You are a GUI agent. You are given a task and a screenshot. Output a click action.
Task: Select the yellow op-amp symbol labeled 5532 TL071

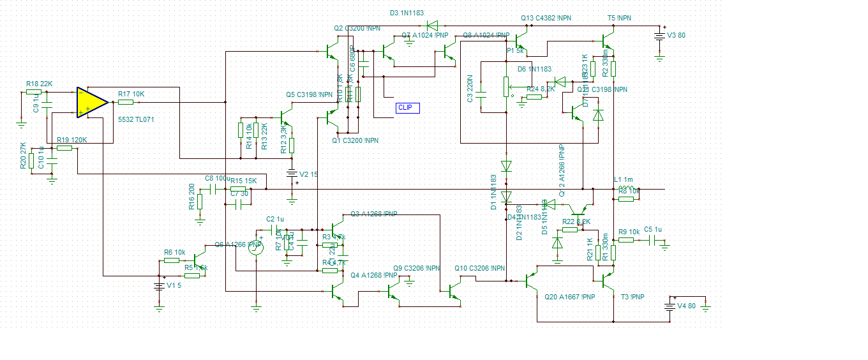pos(92,102)
